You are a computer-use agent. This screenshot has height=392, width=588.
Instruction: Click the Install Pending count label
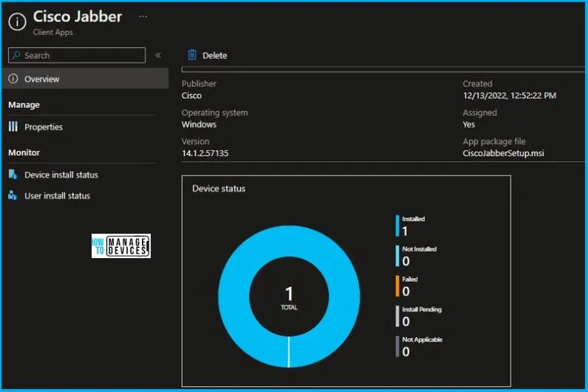point(422,309)
